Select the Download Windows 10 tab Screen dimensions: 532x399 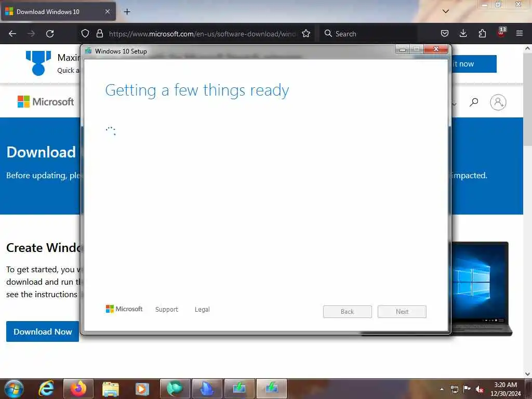coord(58,11)
